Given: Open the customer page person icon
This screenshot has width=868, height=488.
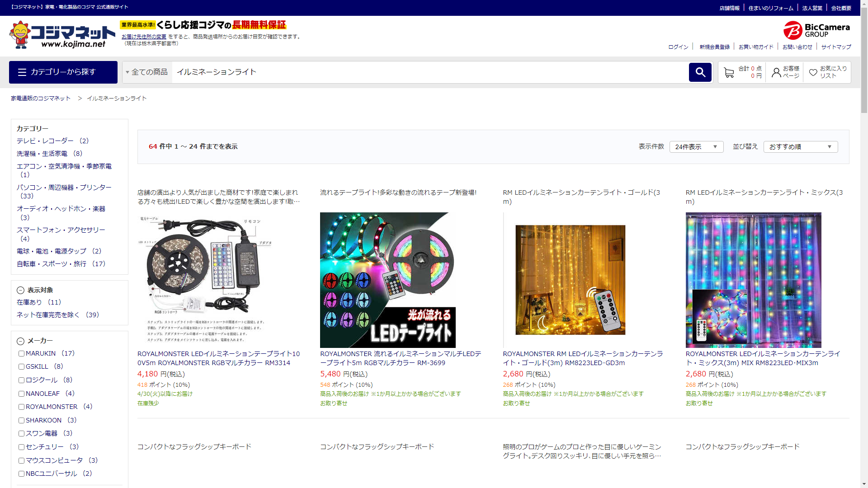Looking at the screenshot, I should coord(776,72).
